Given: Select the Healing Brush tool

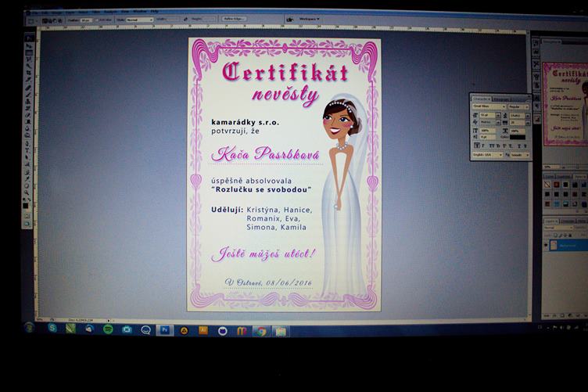Looking at the screenshot, I should click(29, 88).
